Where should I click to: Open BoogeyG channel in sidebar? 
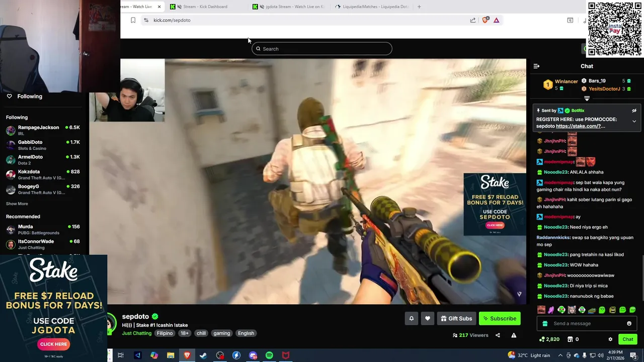coord(43,189)
